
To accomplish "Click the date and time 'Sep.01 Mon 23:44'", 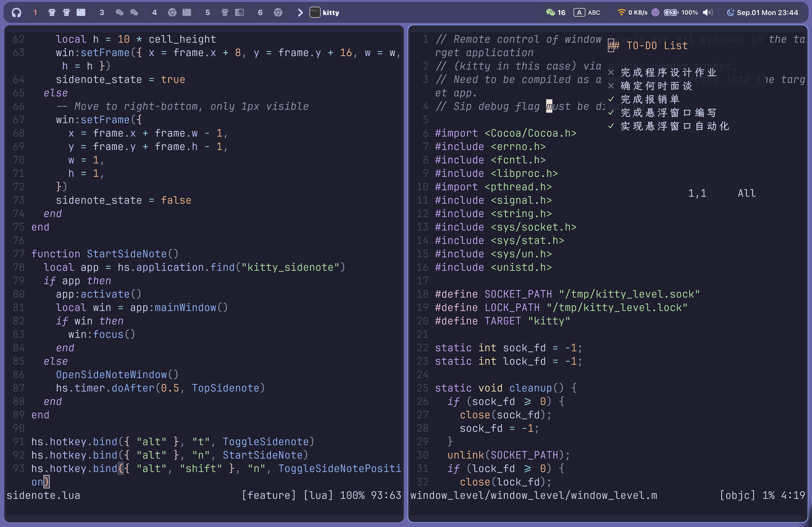I will [767, 13].
